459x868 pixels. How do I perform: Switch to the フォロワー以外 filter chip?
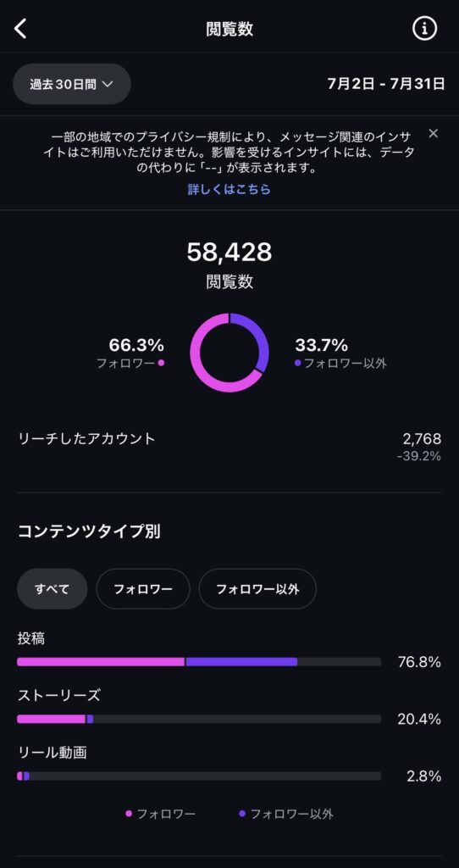coord(257,589)
